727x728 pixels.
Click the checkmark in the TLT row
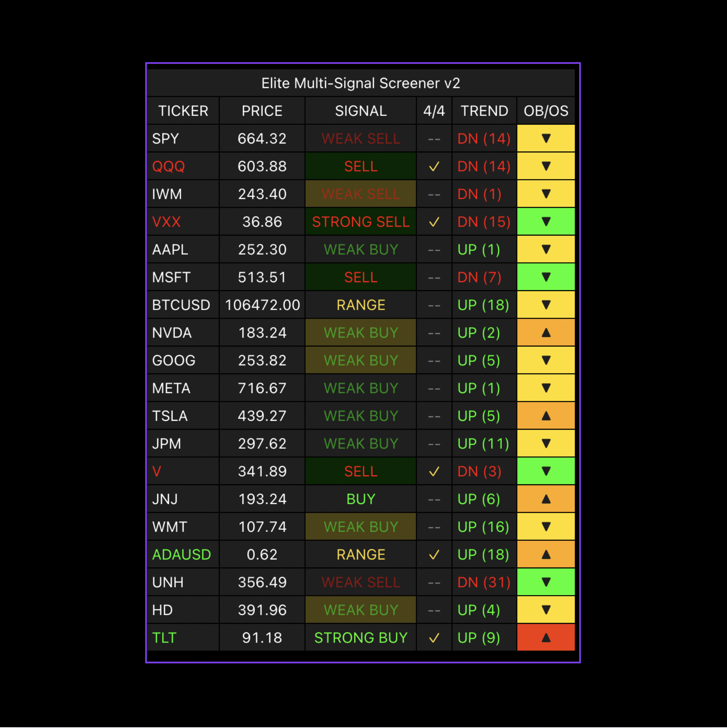(434, 638)
